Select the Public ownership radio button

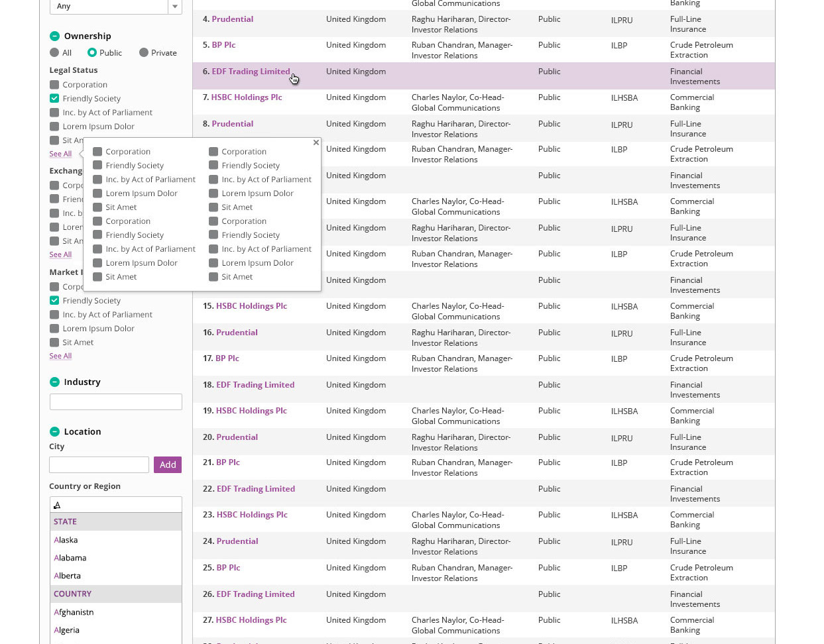click(x=92, y=52)
